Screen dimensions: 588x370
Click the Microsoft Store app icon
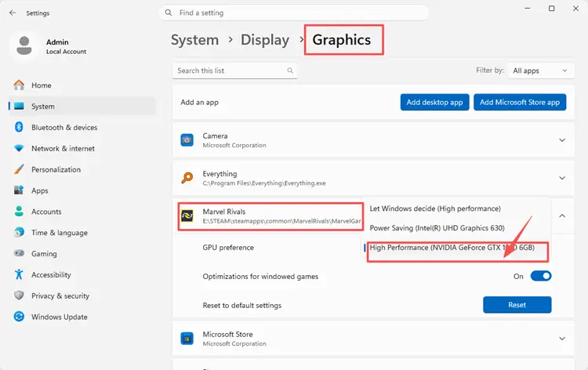point(187,339)
